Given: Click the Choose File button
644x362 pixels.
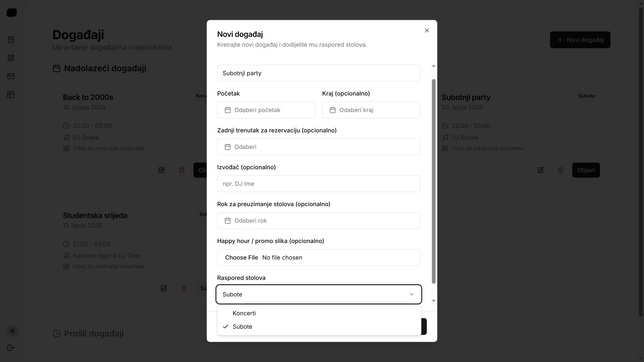Looking at the screenshot, I should pyautogui.click(x=241, y=258).
